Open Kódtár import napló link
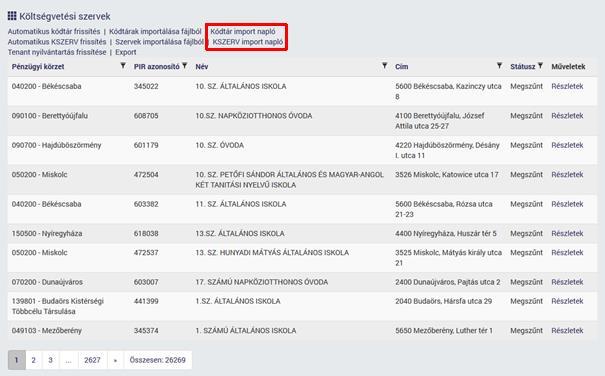This screenshot has height=376, width=605. click(243, 31)
